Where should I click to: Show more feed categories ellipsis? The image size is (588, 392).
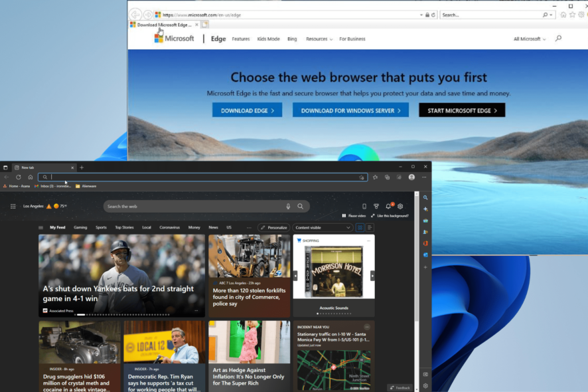pyautogui.click(x=249, y=227)
